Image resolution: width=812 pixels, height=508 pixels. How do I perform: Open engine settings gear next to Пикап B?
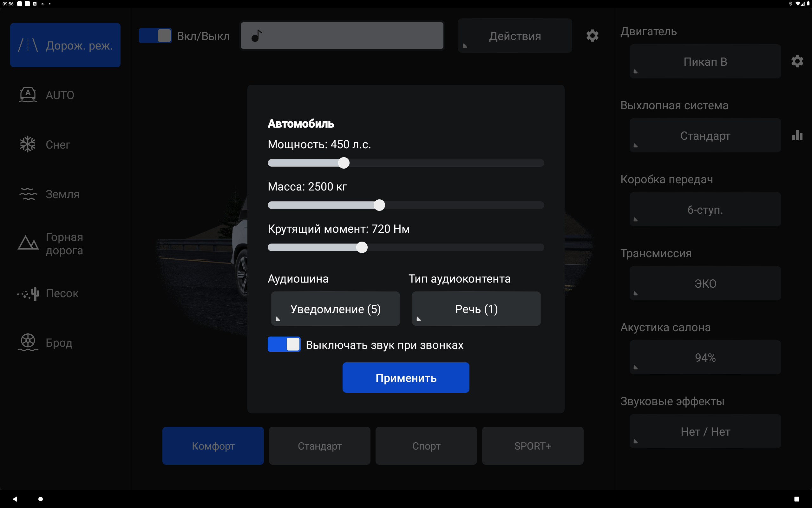click(797, 62)
